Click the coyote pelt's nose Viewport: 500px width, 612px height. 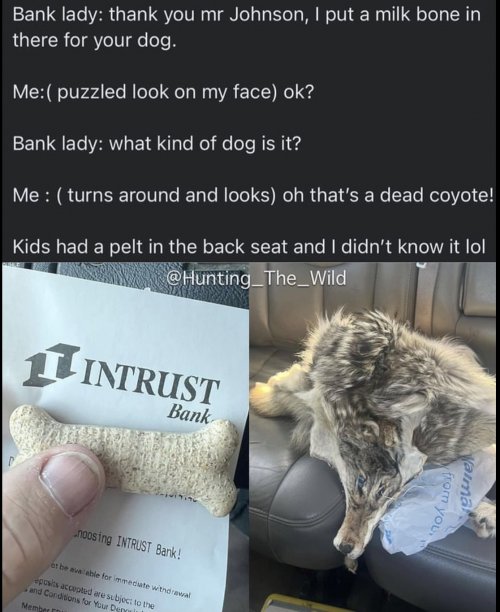coord(346,547)
